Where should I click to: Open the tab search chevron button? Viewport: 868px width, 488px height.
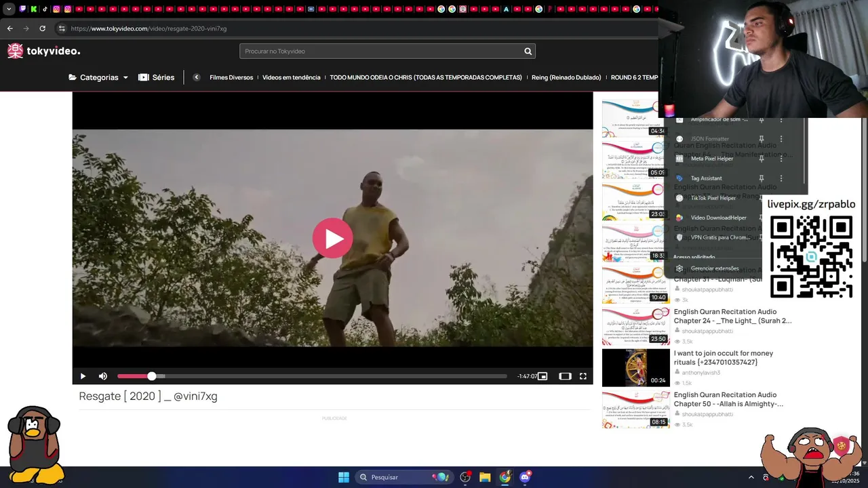click(x=9, y=9)
